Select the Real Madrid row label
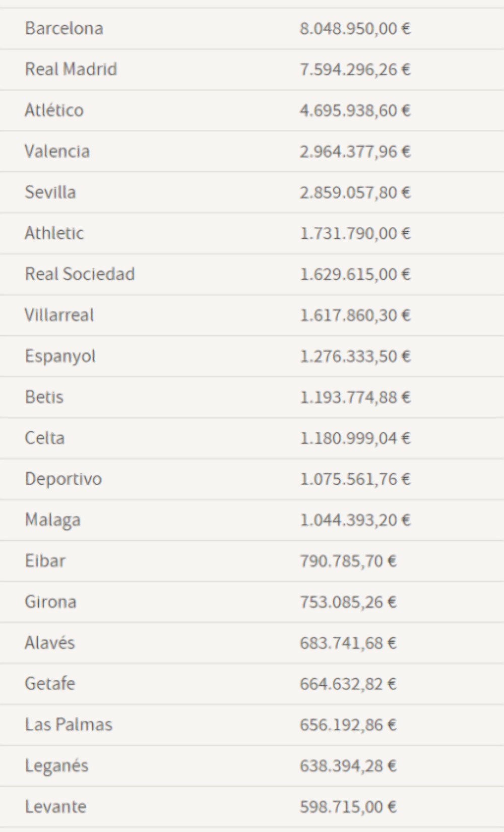The height and width of the screenshot is (832, 504). pos(71,69)
